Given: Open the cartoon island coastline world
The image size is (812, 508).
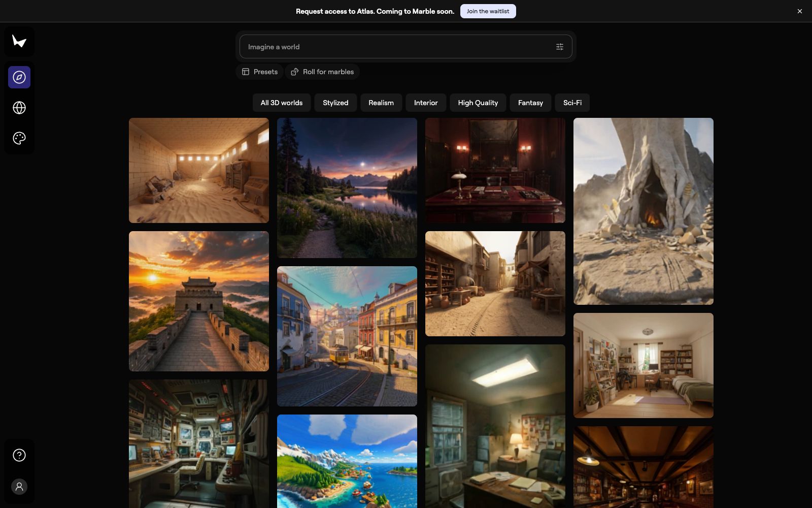Looking at the screenshot, I should (x=347, y=461).
